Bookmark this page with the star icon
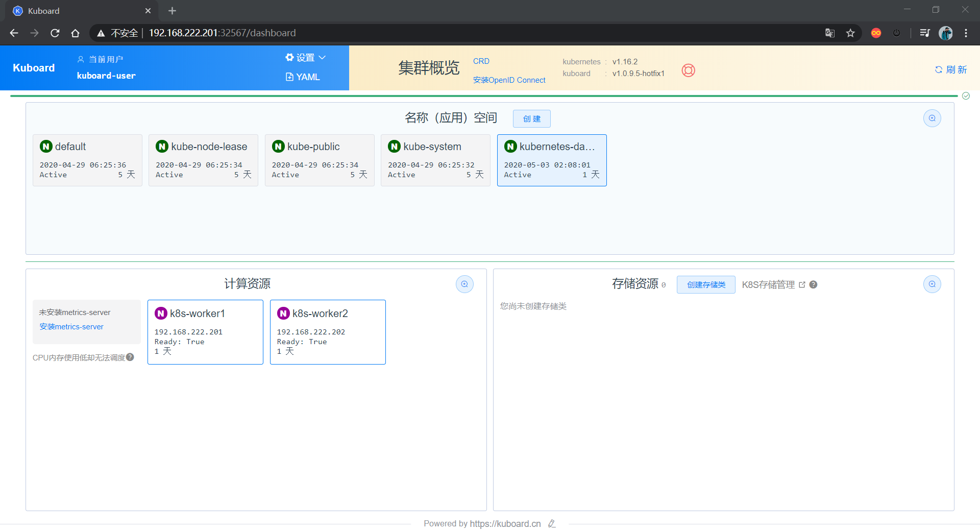The width and height of the screenshot is (980, 531). pos(850,33)
